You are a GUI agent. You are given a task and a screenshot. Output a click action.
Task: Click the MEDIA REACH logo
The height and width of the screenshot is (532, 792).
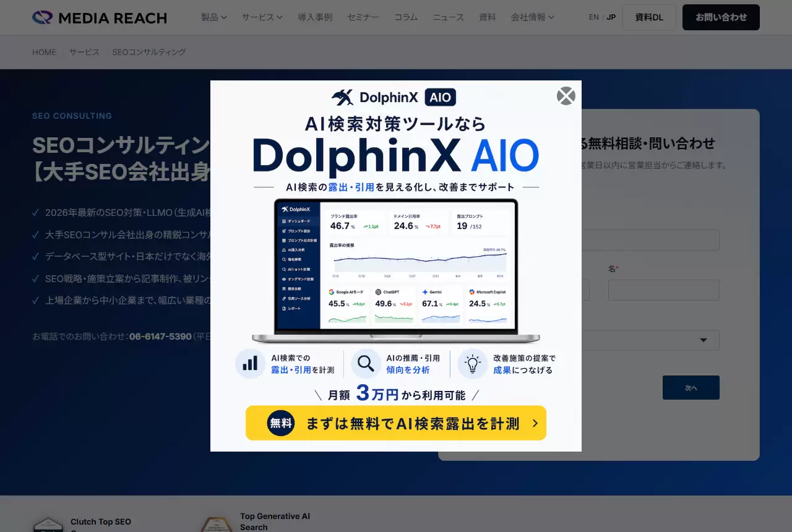pyautogui.click(x=100, y=17)
